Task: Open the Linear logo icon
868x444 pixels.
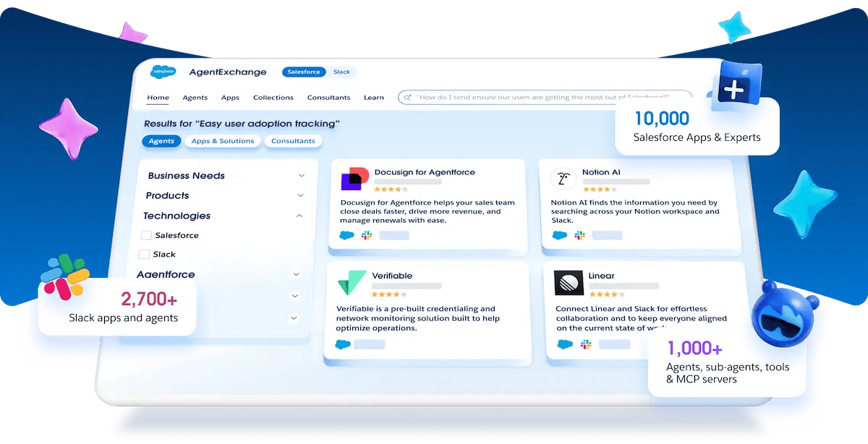Action: point(569,283)
